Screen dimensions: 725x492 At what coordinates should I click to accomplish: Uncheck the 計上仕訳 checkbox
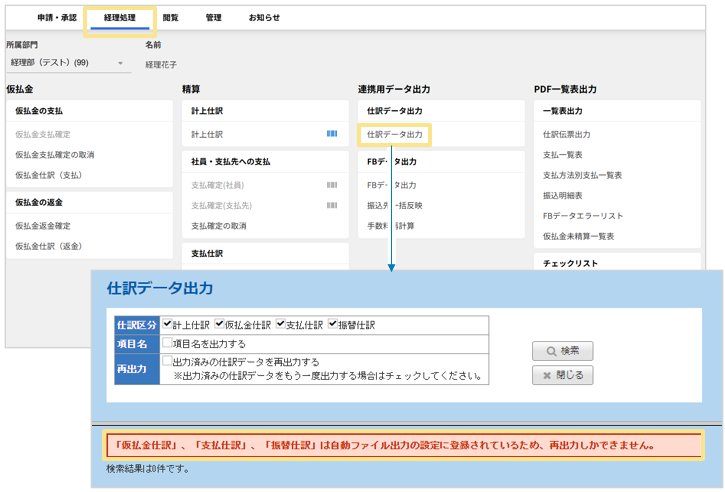pyautogui.click(x=167, y=325)
